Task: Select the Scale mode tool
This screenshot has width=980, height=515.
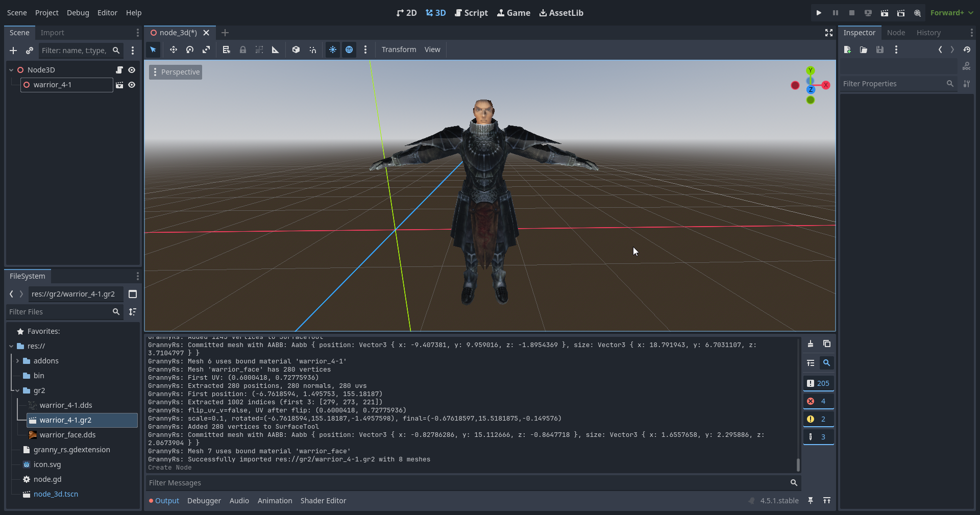Action: 206,50
